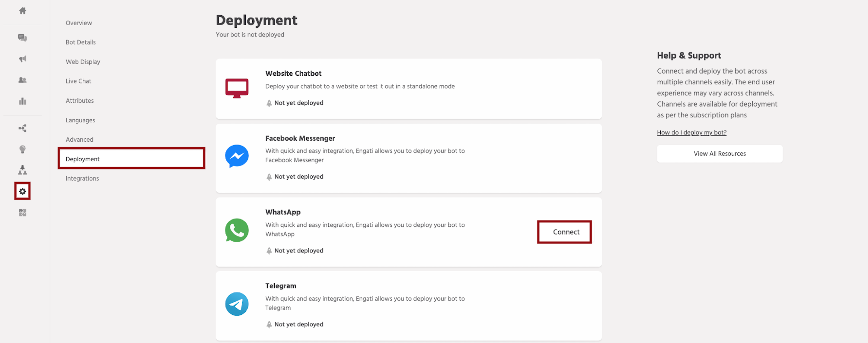Click the Team hierarchy icon
Screen dimensions: 868x343
point(22,170)
